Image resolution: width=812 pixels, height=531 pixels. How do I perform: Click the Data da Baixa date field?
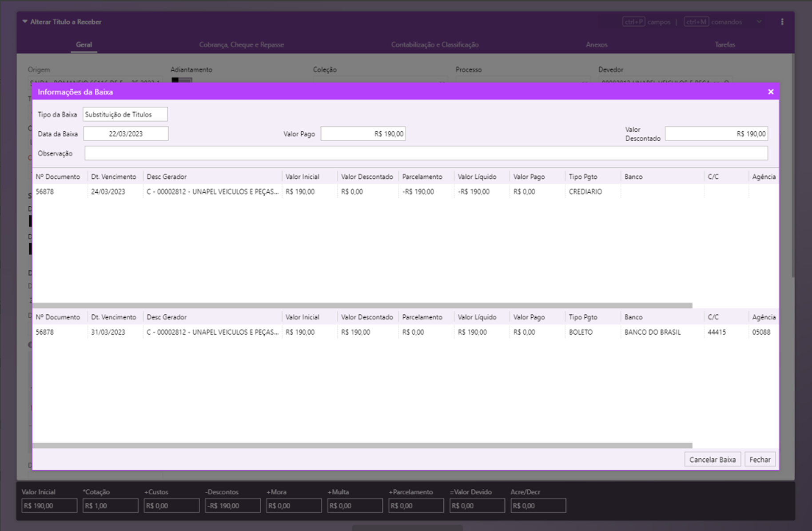click(x=126, y=134)
